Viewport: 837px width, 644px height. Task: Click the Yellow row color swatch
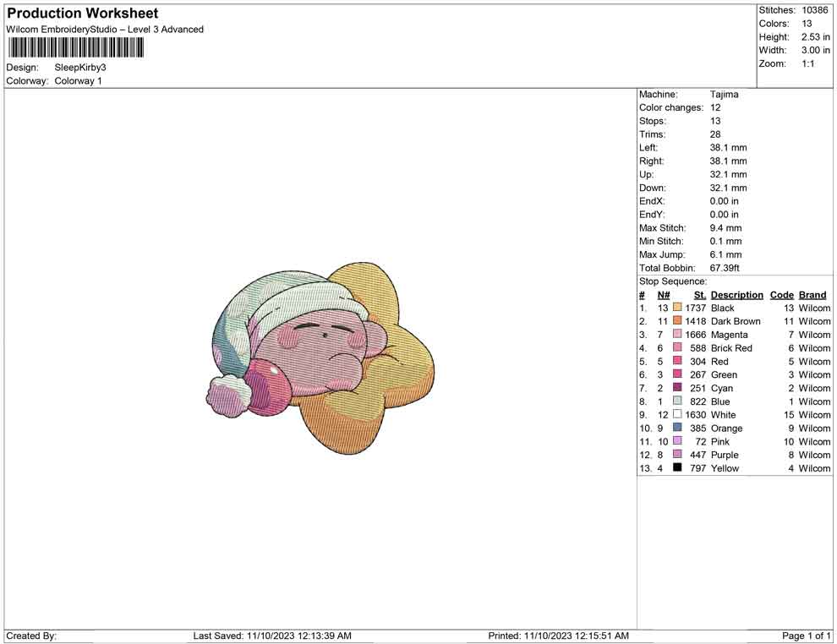point(677,467)
